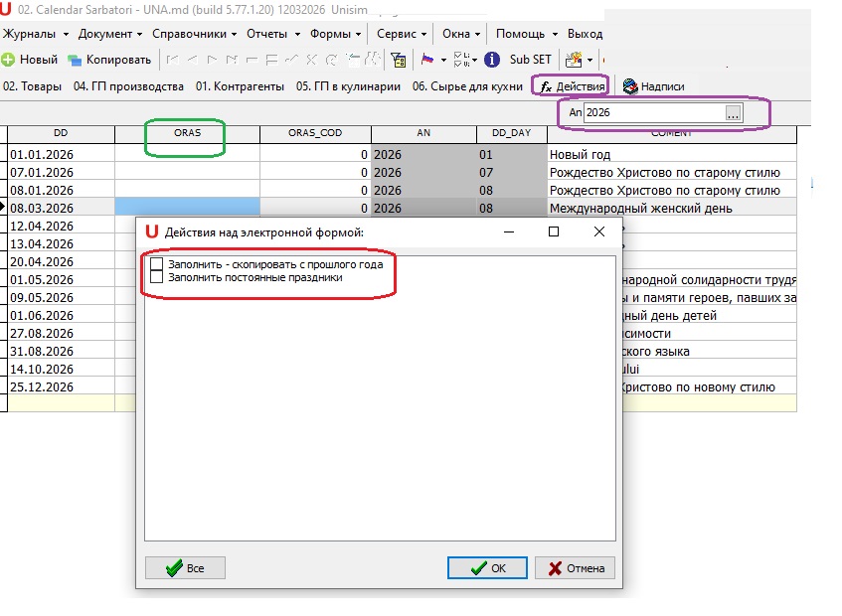This screenshot has height=616, width=842.
Task: Open the Отчеты menu
Action: [x=273, y=34]
